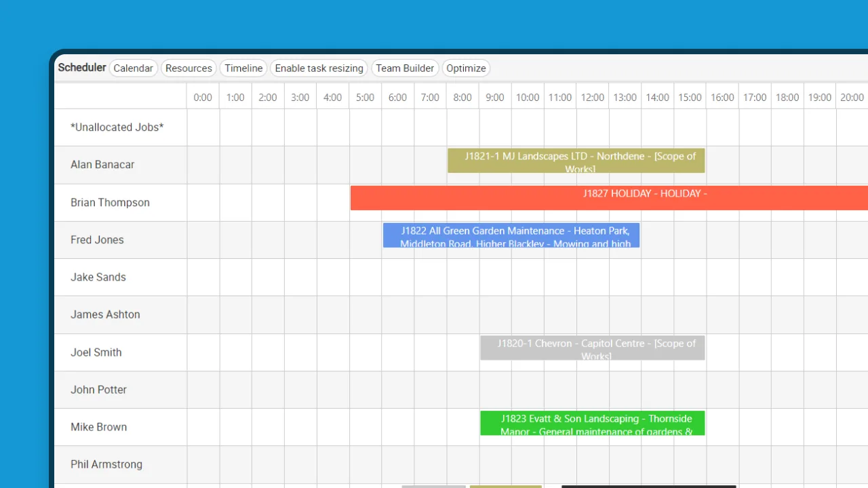The height and width of the screenshot is (488, 868).
Task: Select resource Jake Sands
Action: (x=98, y=277)
